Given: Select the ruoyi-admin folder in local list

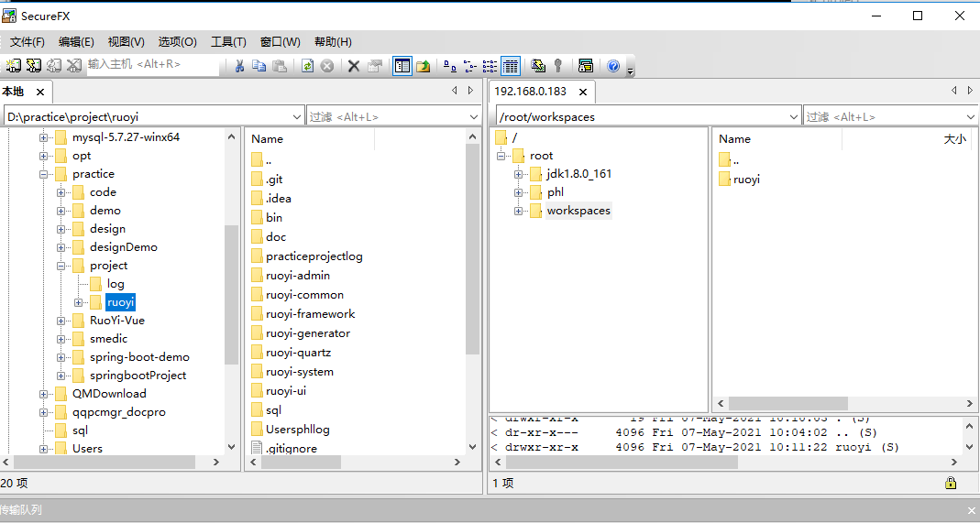Looking at the screenshot, I should point(298,275).
